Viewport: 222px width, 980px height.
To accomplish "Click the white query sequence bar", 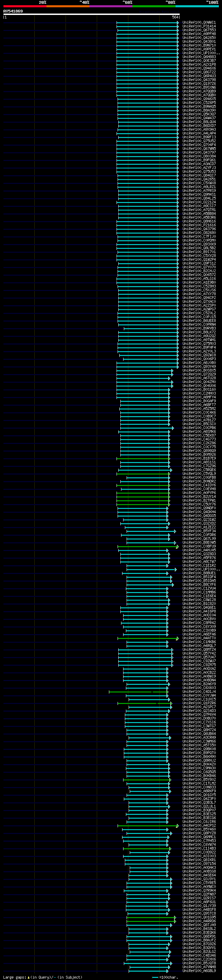I will coord(92,14).
